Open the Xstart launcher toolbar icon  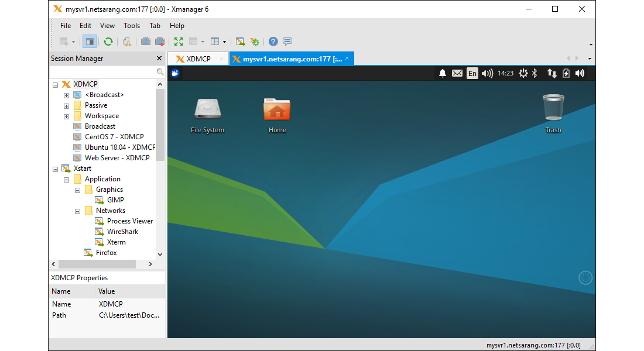click(x=240, y=42)
